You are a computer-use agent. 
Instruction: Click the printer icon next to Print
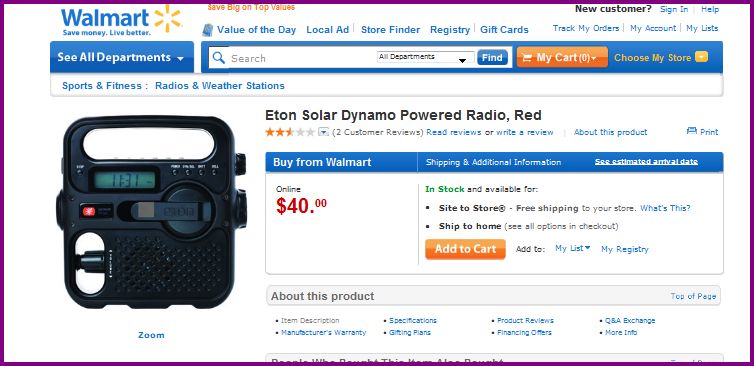pos(691,131)
